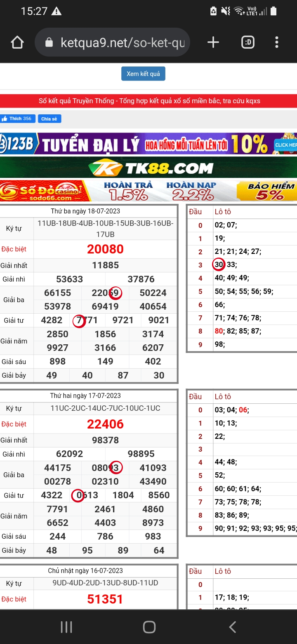Select Giải sáu number 898

click(x=57, y=362)
